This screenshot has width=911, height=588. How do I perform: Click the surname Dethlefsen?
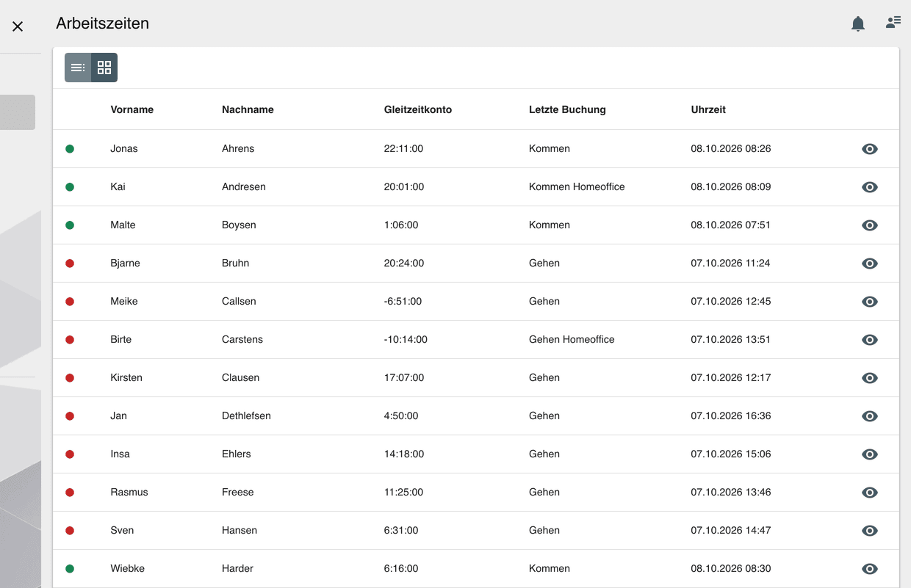click(246, 415)
